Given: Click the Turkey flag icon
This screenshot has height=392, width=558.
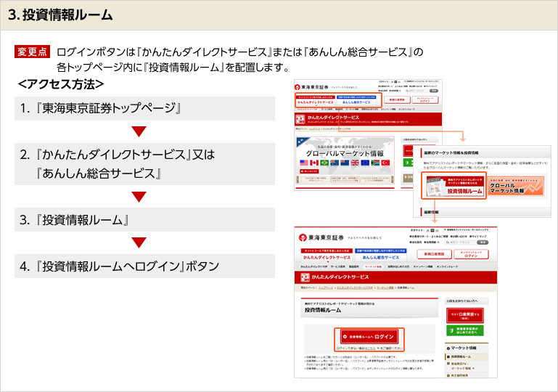Looking at the screenshot, I should point(385,163).
